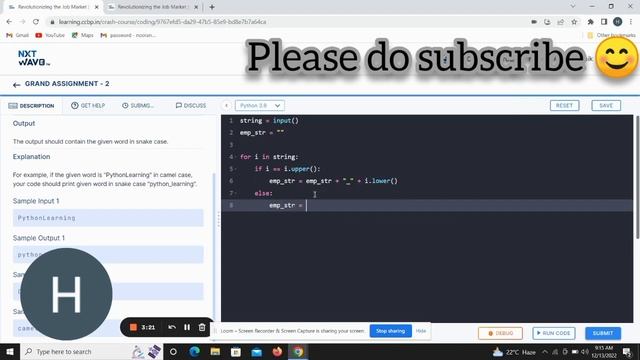The height and width of the screenshot is (360, 640).
Task: Open Chrome from the taskbar
Action: tap(298, 351)
